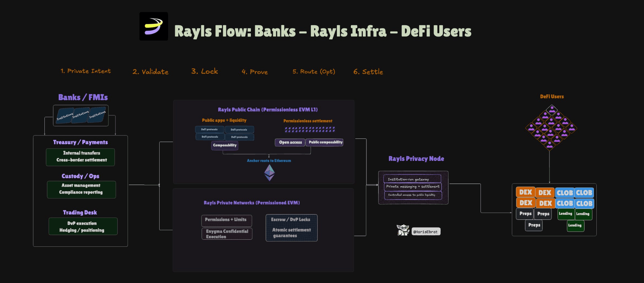This screenshot has width=644, height=283.
Task: Click the 'Custody / Ops' heading
Action: pos(80,176)
